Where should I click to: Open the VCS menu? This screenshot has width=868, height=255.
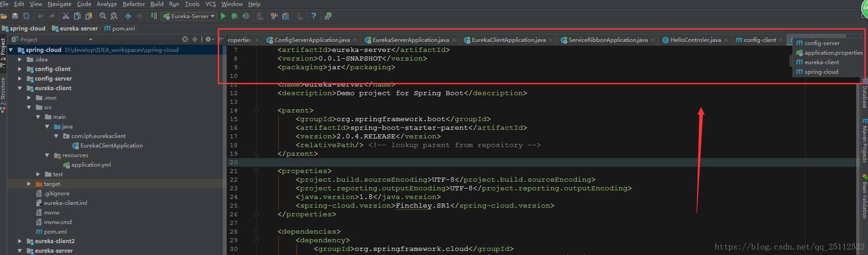(x=211, y=4)
